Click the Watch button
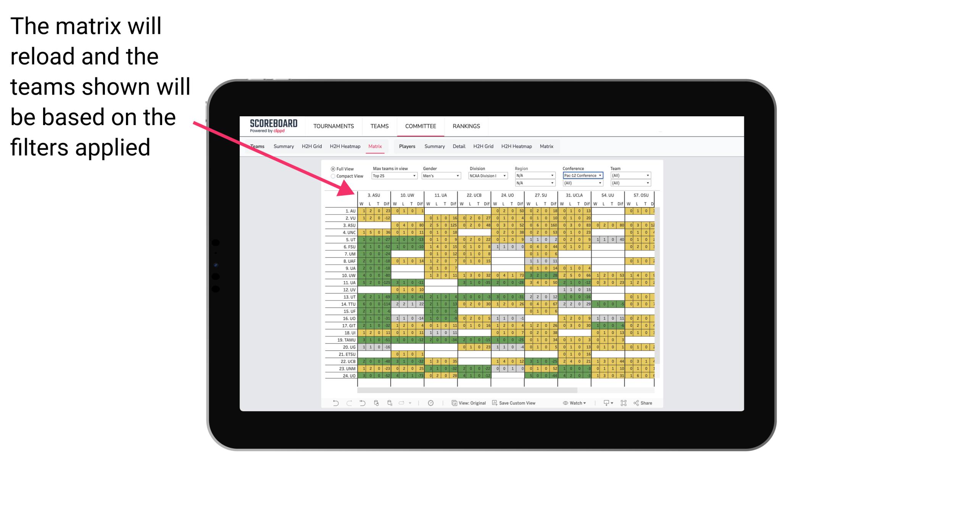 [570, 404]
